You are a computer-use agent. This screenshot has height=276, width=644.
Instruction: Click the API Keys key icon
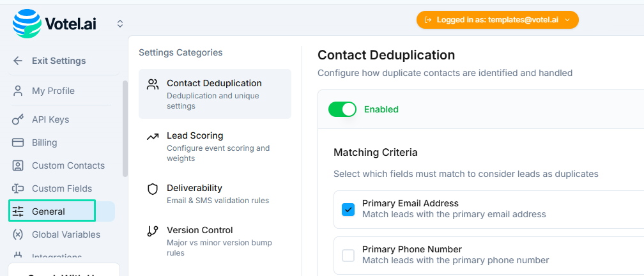pyautogui.click(x=18, y=119)
